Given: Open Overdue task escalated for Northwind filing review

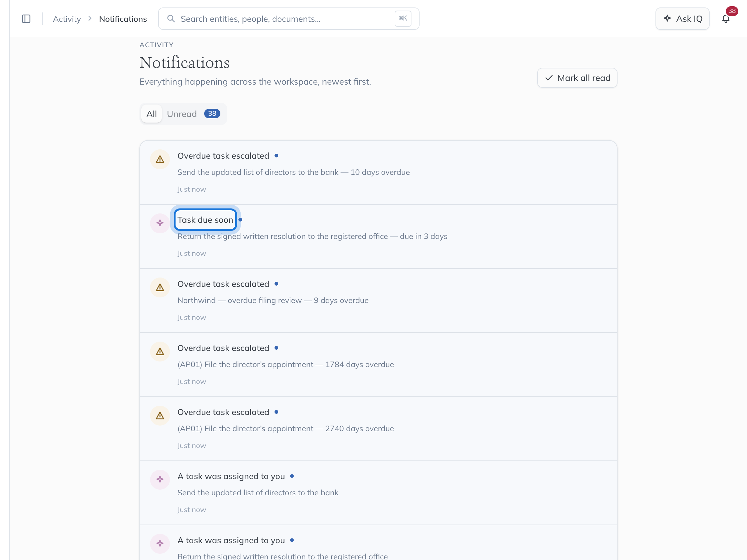Looking at the screenshot, I should click(223, 284).
